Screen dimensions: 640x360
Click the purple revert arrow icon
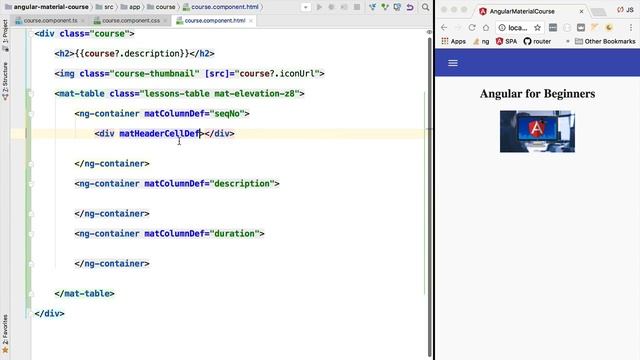click(410, 7)
